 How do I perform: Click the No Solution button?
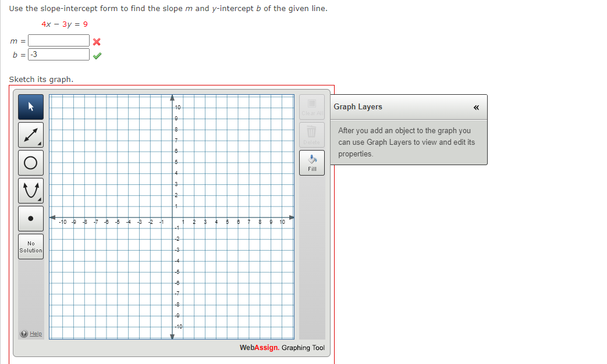coord(30,246)
